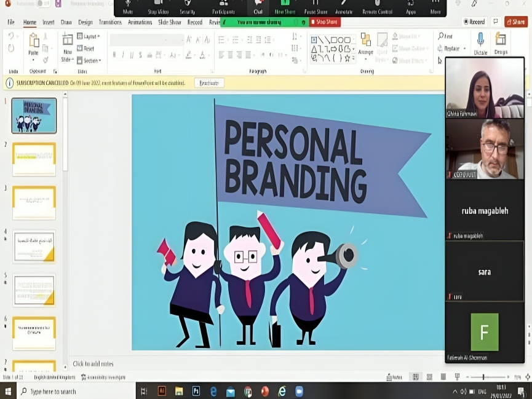The width and height of the screenshot is (532, 399).
Task: Click Stop Video in Zoom toolbar
Action: click(x=158, y=7)
